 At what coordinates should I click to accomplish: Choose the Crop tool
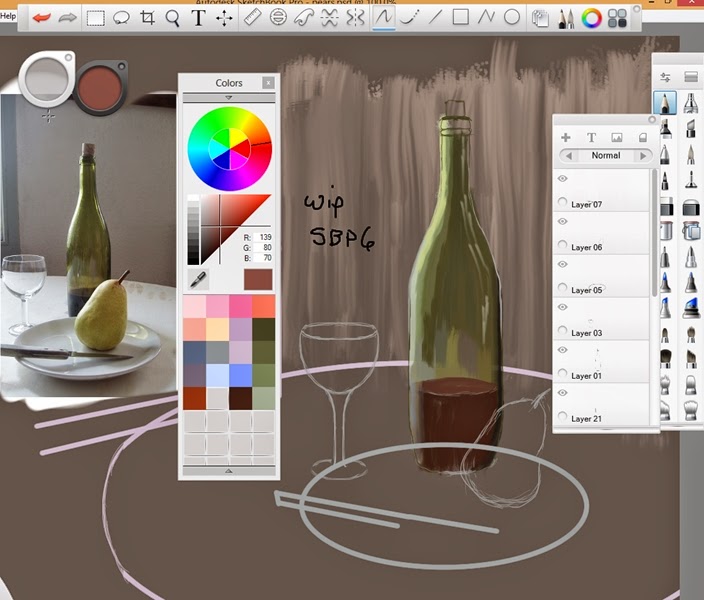pyautogui.click(x=147, y=18)
